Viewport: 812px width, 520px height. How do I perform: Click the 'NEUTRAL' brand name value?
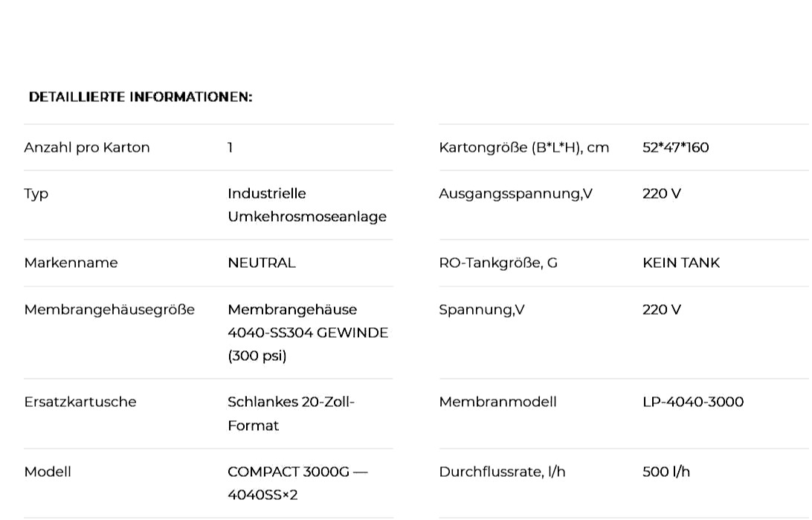point(262,263)
